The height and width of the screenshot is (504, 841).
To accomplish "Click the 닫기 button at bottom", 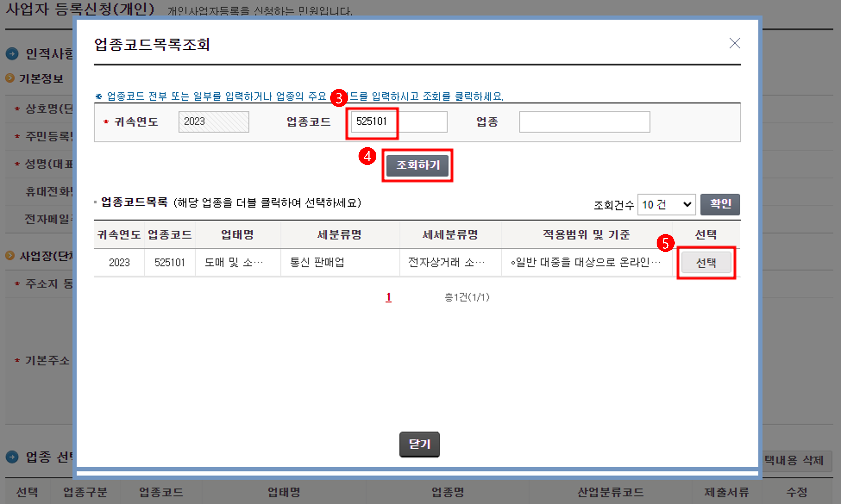I will click(x=419, y=444).
